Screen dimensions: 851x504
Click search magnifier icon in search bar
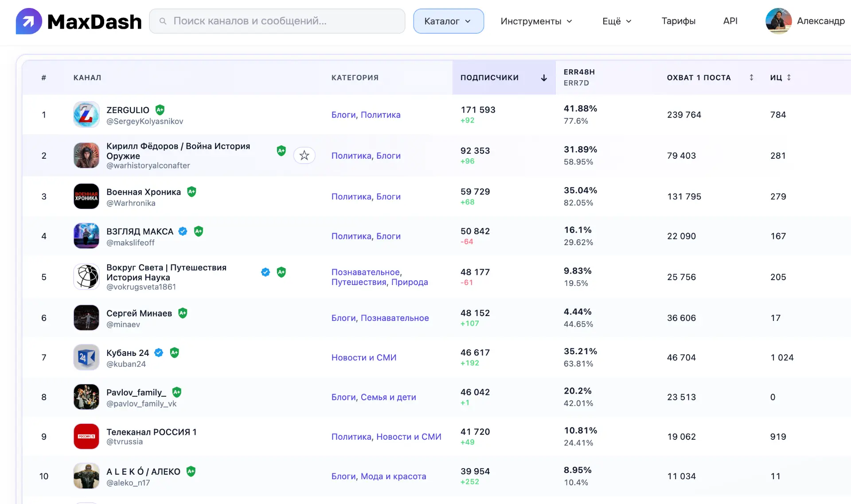163,21
